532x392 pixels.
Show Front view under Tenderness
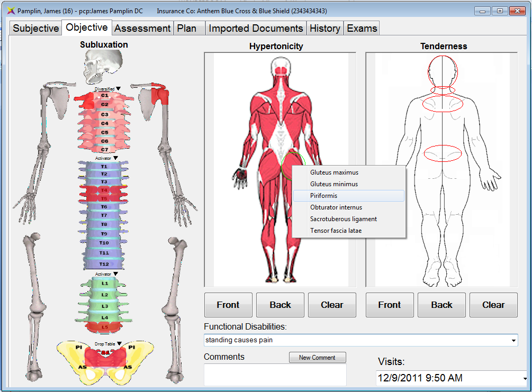pos(390,305)
